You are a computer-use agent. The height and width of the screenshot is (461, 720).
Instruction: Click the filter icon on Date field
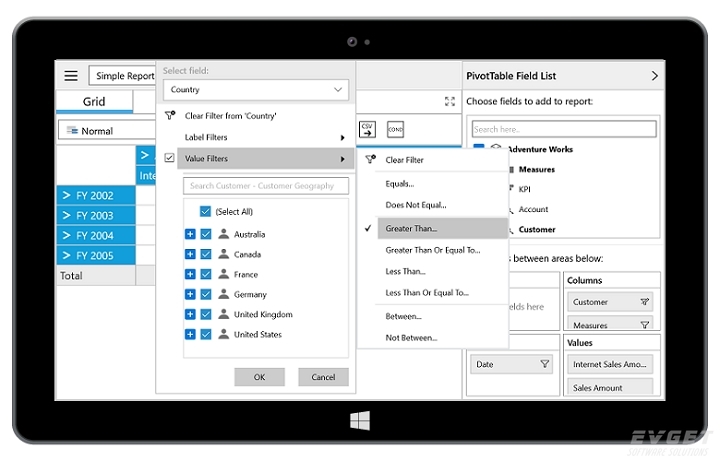[545, 364]
